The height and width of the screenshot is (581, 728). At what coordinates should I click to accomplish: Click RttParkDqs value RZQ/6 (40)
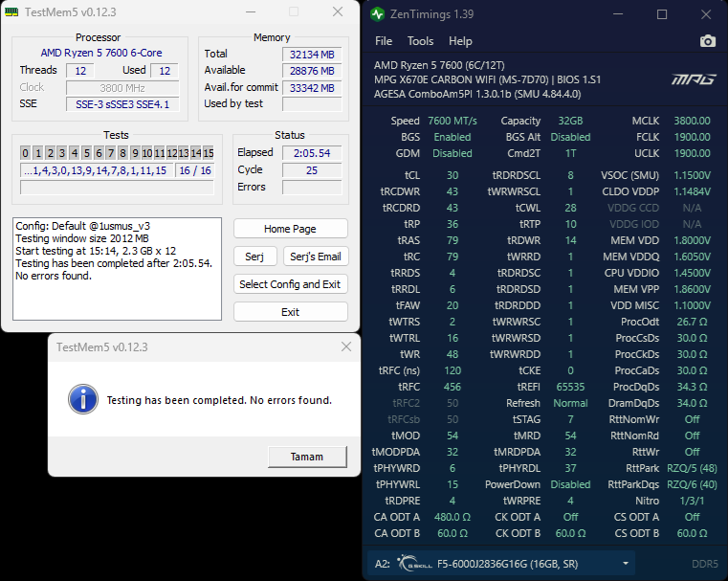692,484
